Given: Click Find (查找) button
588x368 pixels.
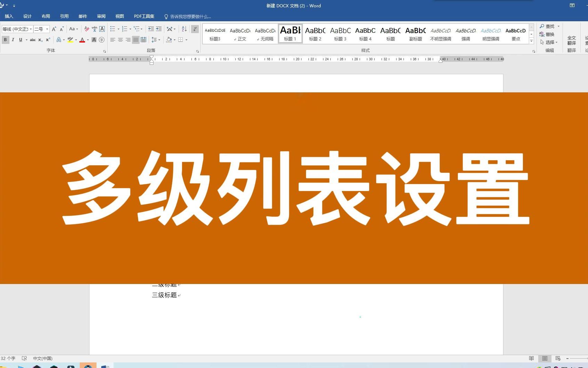Looking at the screenshot, I should [547, 26].
